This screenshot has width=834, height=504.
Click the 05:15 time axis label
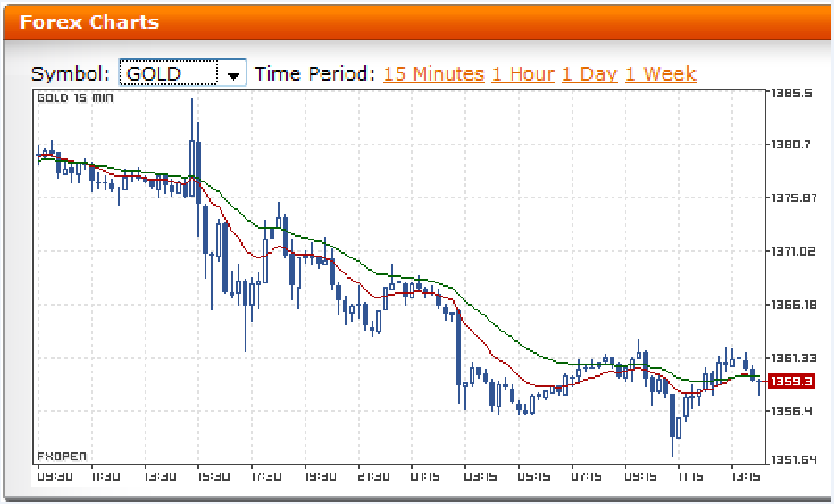click(x=533, y=477)
